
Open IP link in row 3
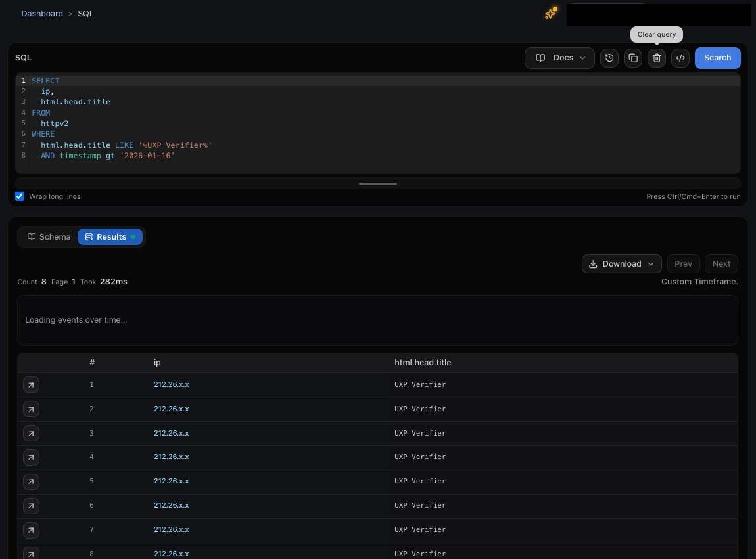[x=171, y=434]
